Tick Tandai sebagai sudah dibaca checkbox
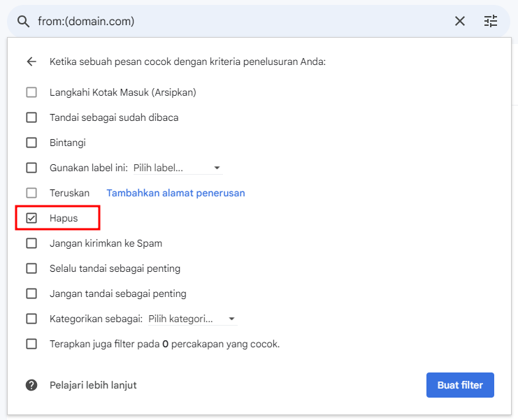 (31, 117)
